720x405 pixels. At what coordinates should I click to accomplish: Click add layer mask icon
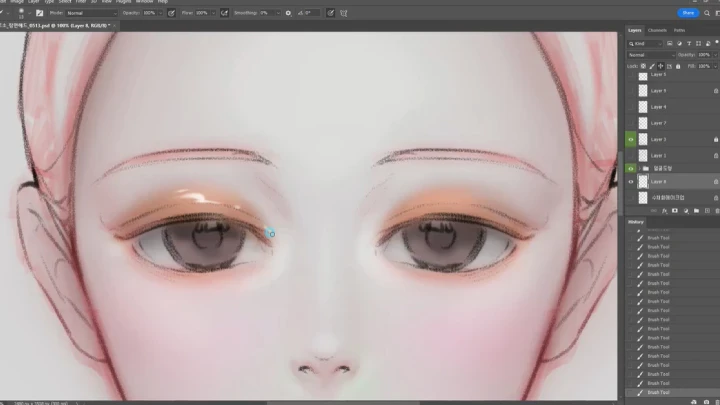tap(675, 211)
